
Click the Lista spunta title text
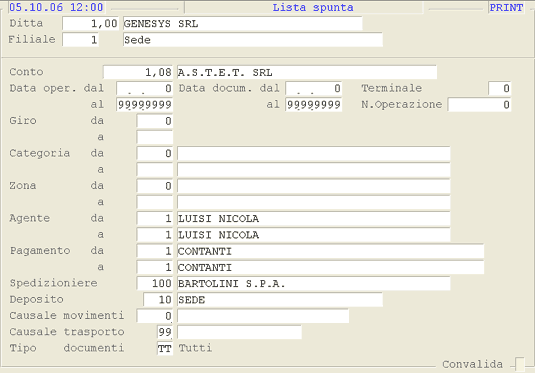point(313,7)
